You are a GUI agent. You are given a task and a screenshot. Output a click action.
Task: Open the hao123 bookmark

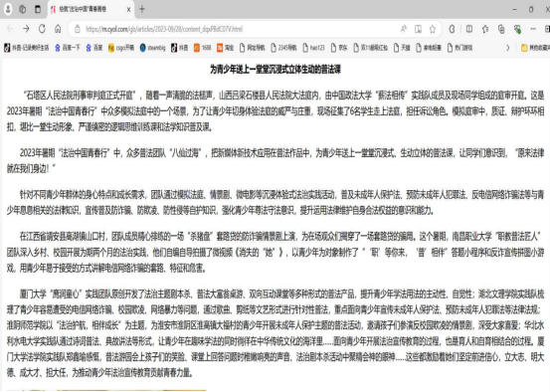pyautogui.click(x=313, y=48)
